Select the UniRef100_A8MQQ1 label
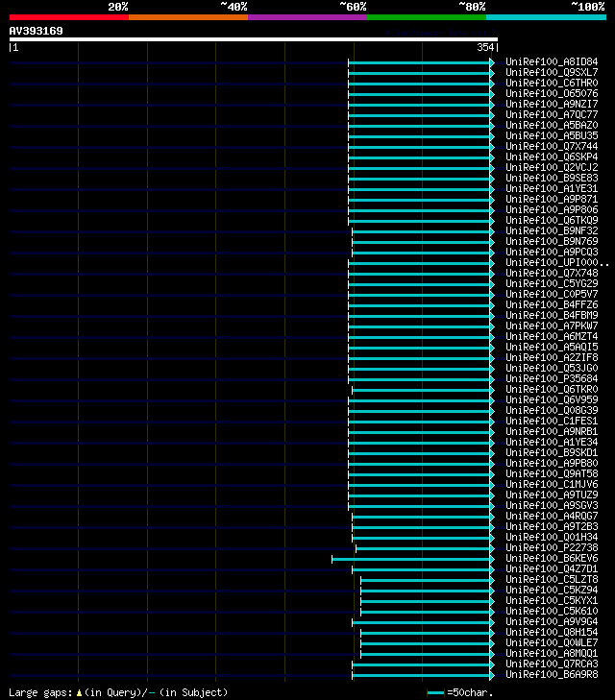 [552, 654]
